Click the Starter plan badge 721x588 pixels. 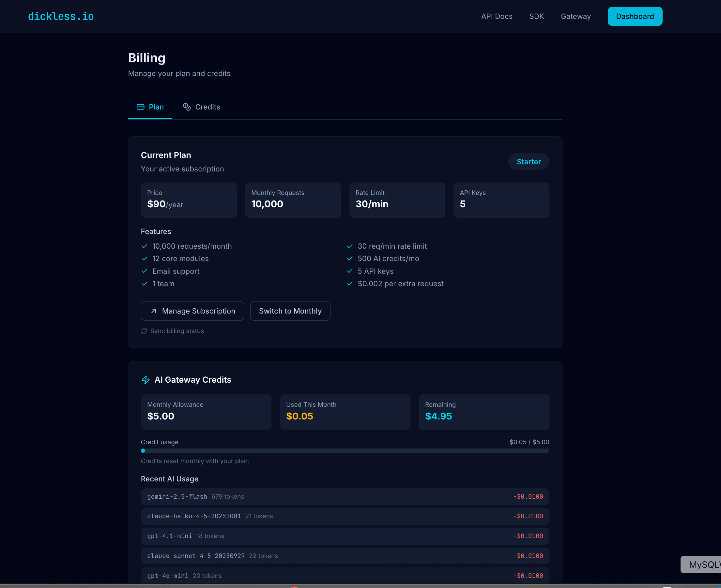(529, 162)
